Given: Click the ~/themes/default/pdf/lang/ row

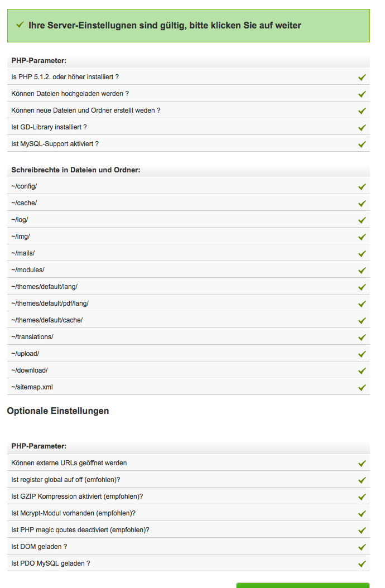Looking at the screenshot, I should pyautogui.click(x=50, y=303).
